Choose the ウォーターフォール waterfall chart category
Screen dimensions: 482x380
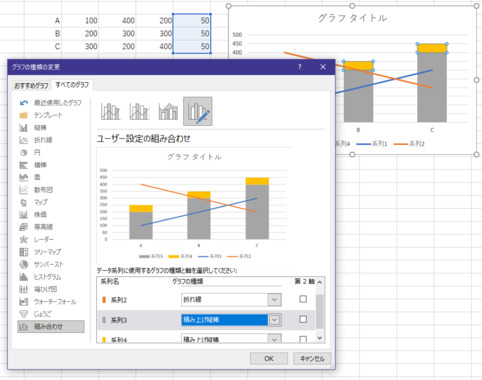pyautogui.click(x=47, y=302)
